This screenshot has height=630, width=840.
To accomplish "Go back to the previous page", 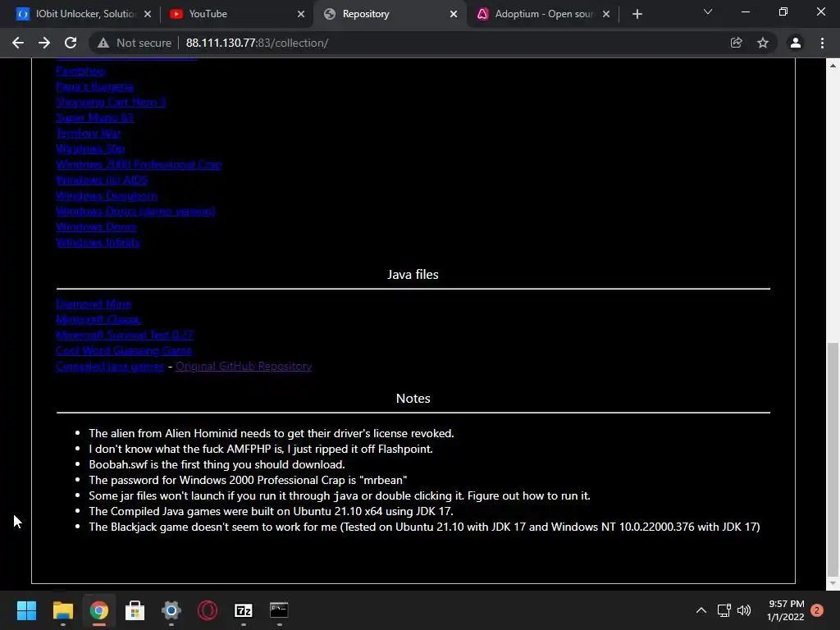I will click(18, 43).
